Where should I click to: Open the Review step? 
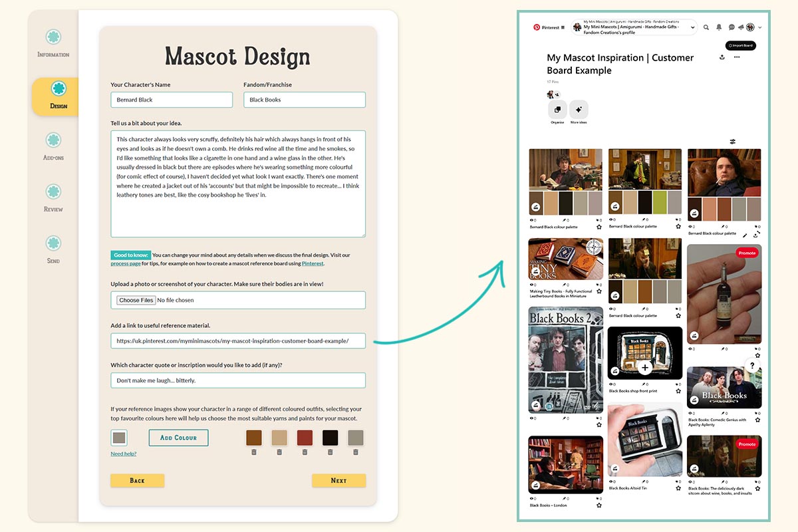point(53,198)
